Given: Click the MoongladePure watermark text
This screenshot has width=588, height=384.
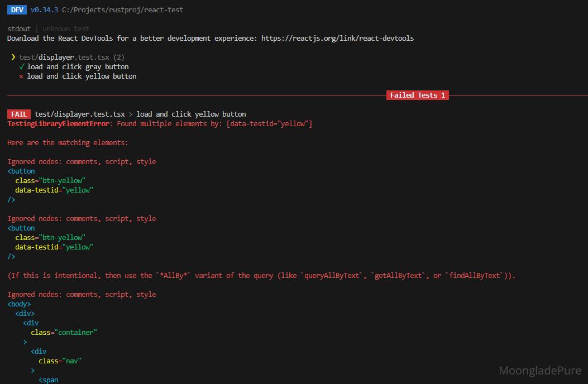Looking at the screenshot, I should click(539, 371).
